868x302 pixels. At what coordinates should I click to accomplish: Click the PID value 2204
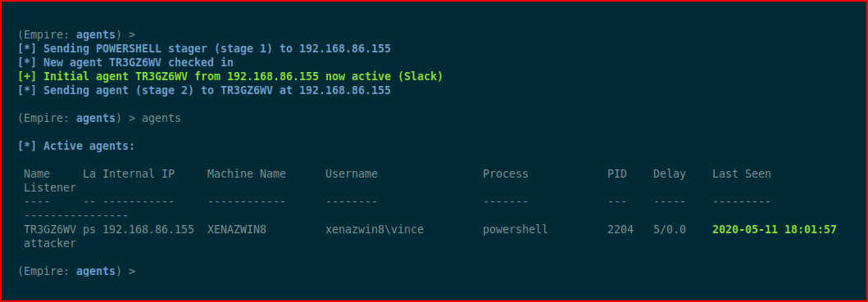pos(620,229)
